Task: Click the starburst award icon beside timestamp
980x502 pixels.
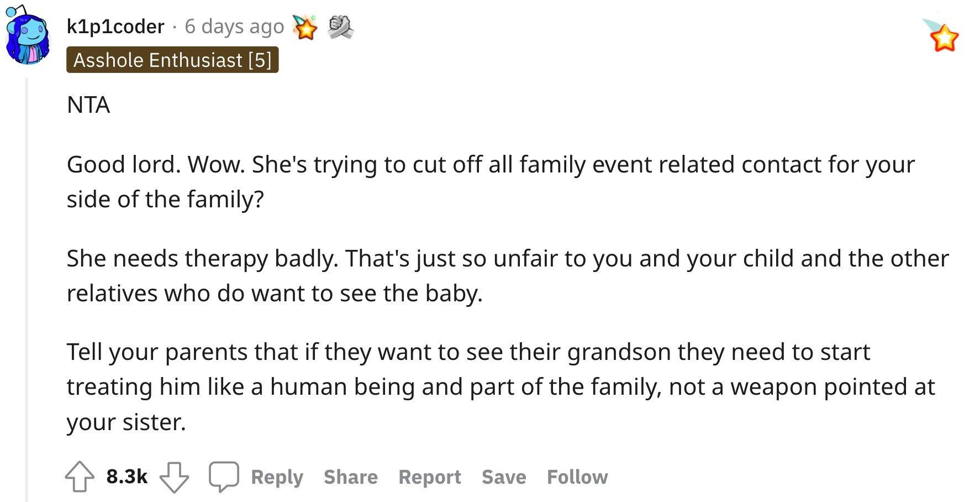Action: (x=305, y=27)
